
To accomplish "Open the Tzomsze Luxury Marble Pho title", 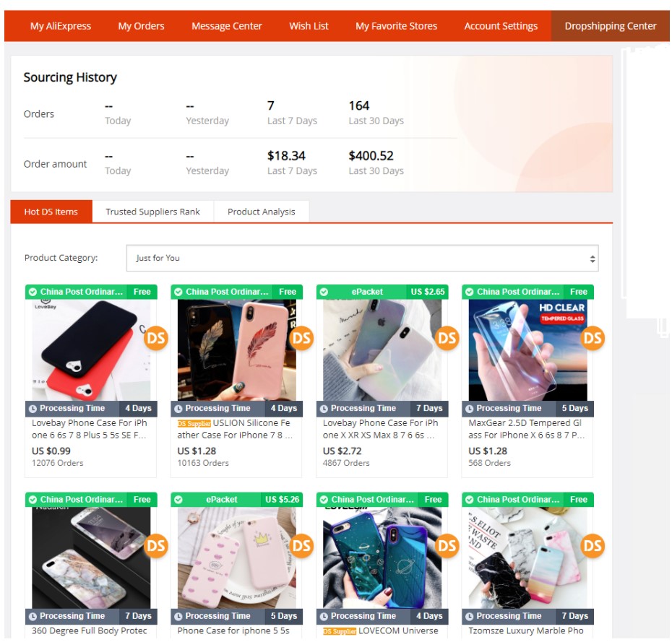I will (526, 631).
